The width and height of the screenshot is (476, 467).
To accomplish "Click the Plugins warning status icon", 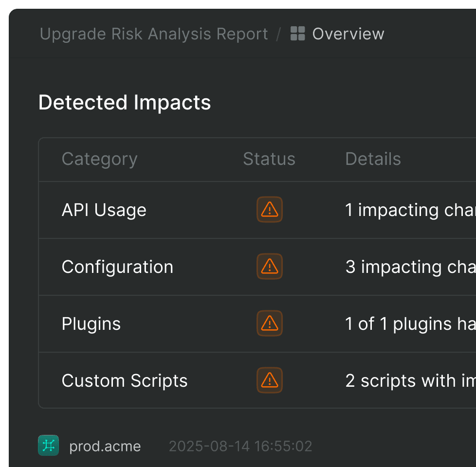I will coord(269,323).
